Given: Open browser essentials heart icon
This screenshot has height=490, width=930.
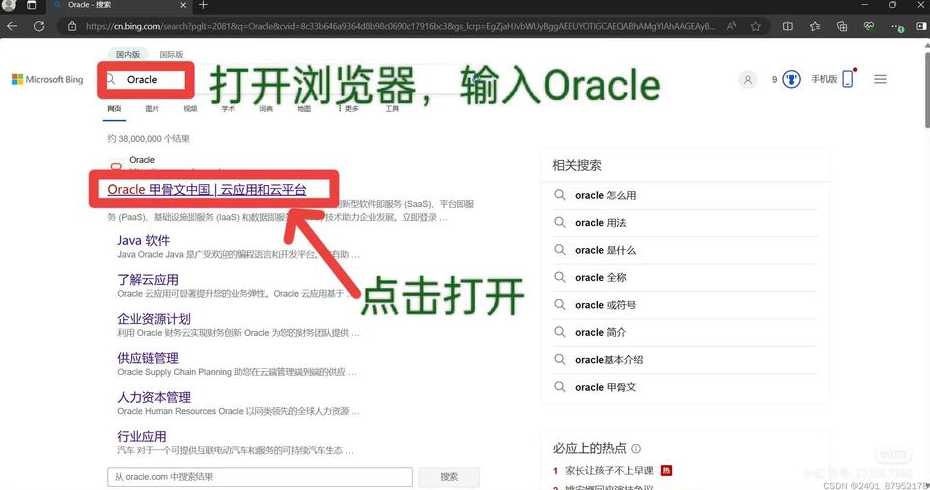Looking at the screenshot, I should point(869,26).
